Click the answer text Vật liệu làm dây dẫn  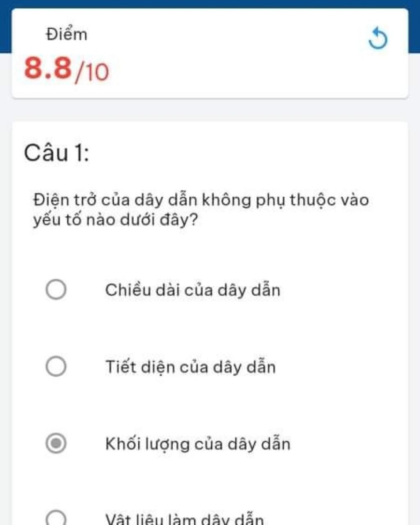185,518
